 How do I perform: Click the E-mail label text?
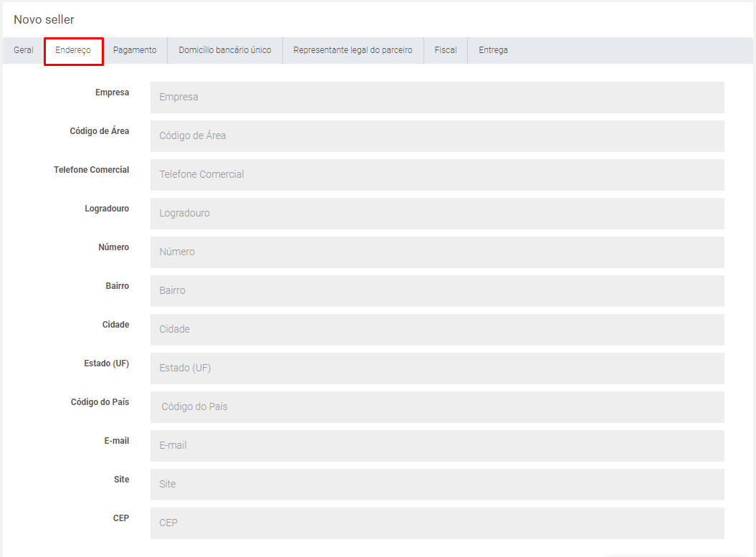(x=117, y=440)
